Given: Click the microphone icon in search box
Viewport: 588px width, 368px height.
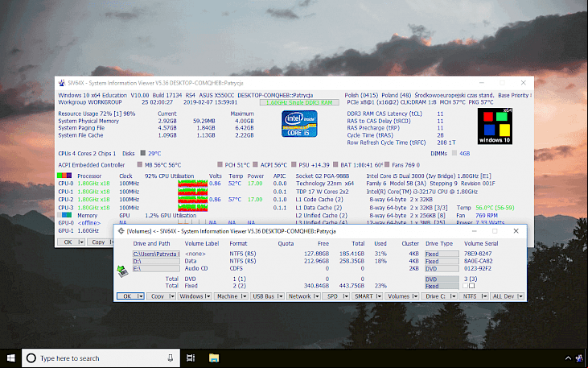Looking at the screenshot, I should coord(171,358).
